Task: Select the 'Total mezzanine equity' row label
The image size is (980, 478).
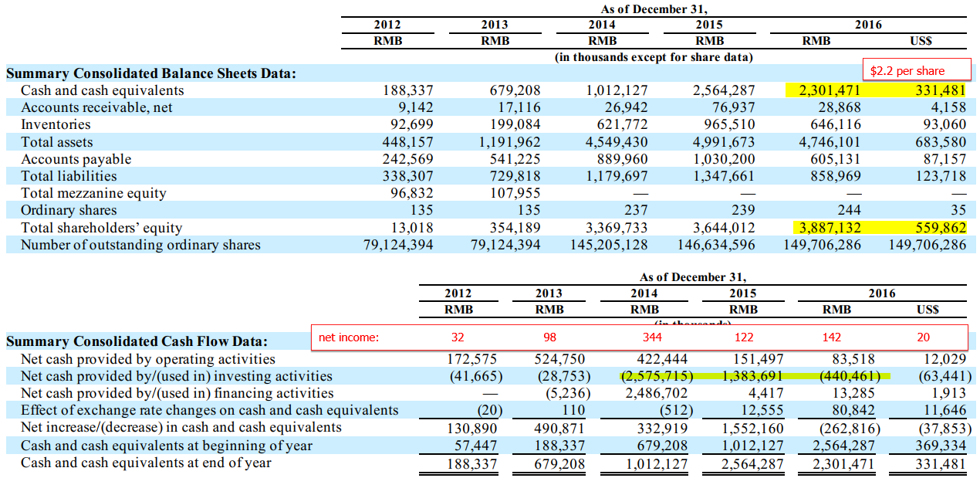Action: [x=93, y=193]
